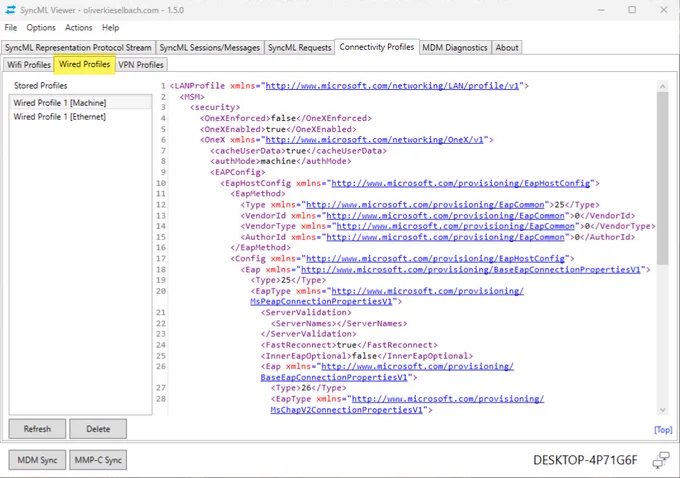680x478 pixels.
Task: Click the empty ServerNames element line
Action: 339,324
